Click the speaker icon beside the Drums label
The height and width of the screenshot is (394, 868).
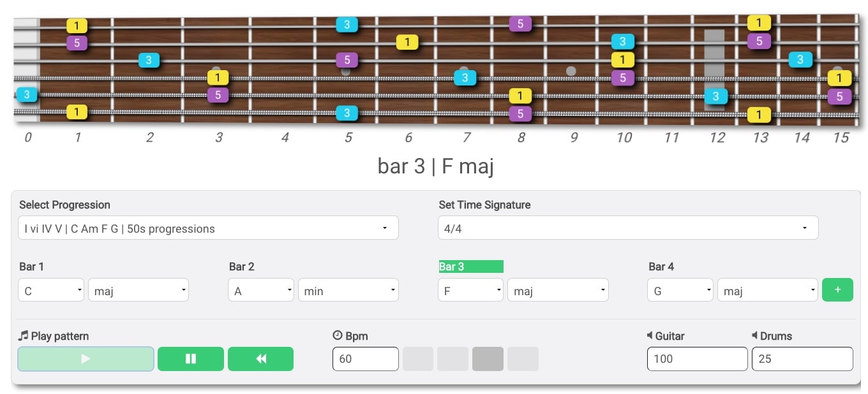756,336
